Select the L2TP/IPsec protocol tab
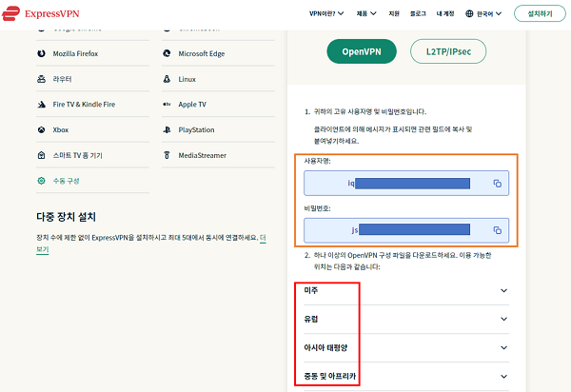 point(448,51)
